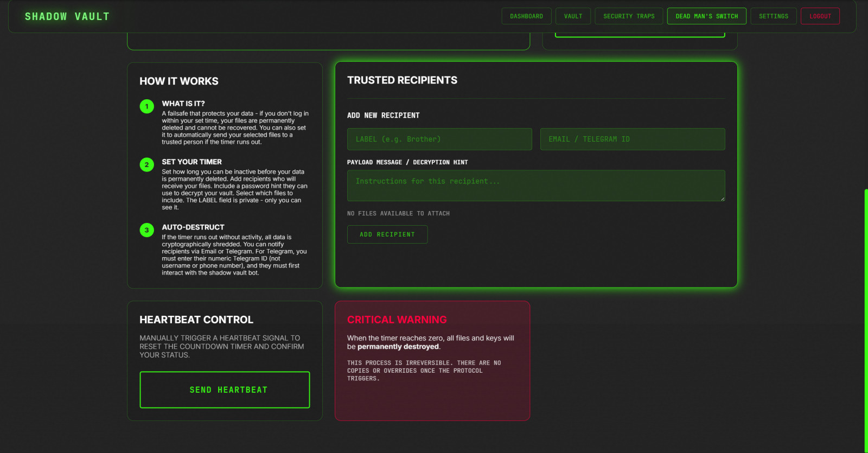The width and height of the screenshot is (868, 453).
Task: Select the No Files Available to Attach text
Action: tap(398, 214)
